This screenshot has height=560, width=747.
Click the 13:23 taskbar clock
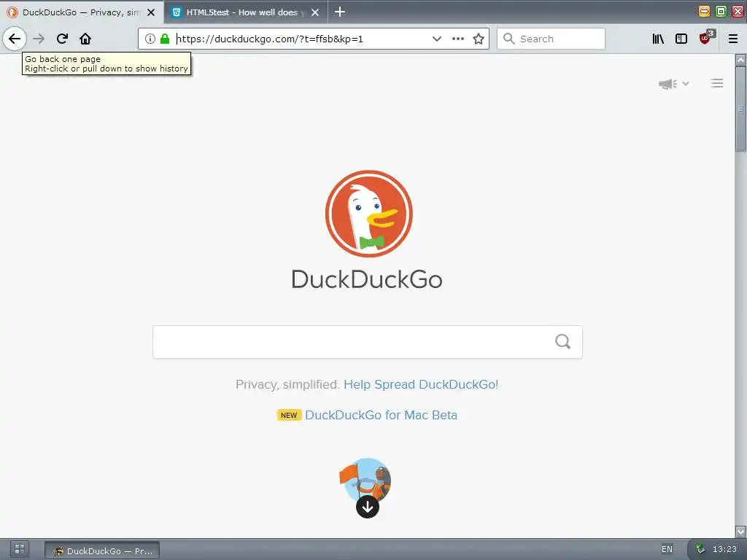(724, 549)
